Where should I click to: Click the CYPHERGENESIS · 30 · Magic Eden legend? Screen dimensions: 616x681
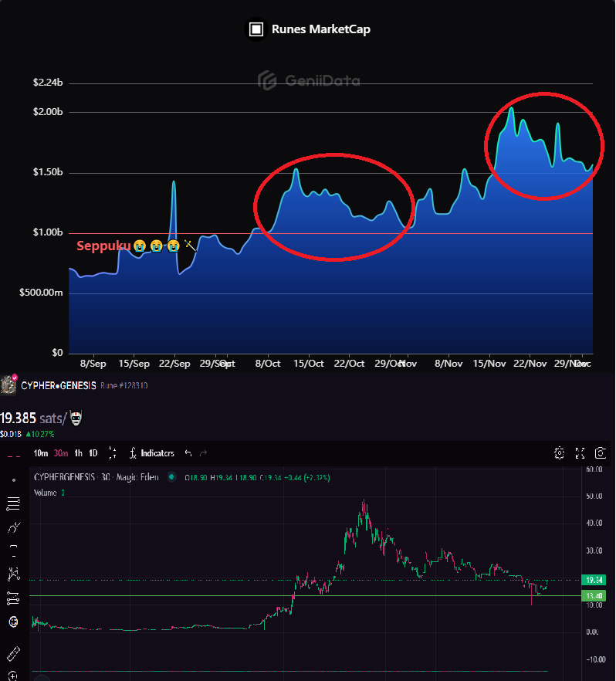point(96,477)
